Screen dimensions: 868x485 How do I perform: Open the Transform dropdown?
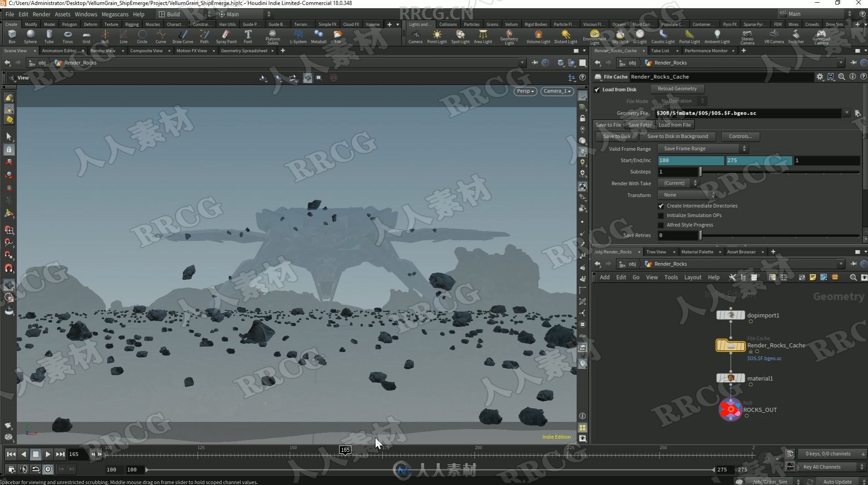pyautogui.click(x=687, y=195)
